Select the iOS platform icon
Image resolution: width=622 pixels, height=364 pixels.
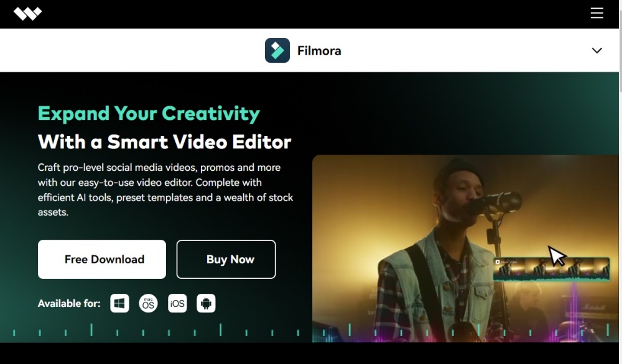click(x=177, y=303)
